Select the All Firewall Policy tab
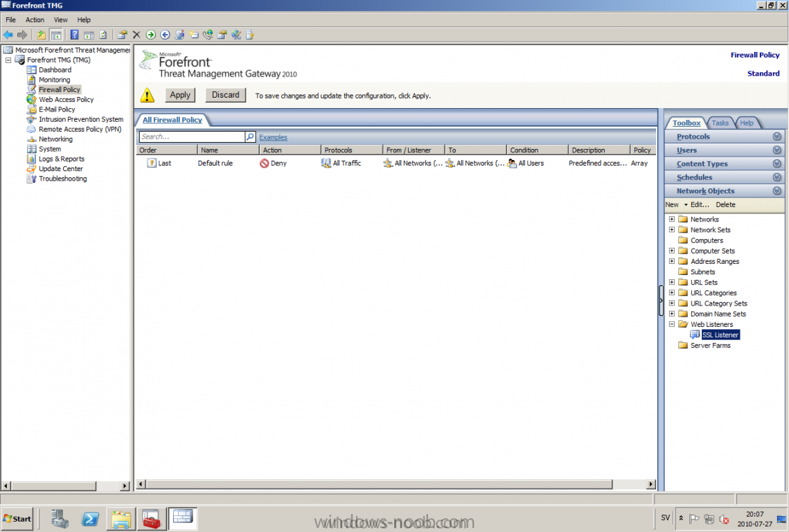The height and width of the screenshot is (532, 789). (x=172, y=120)
